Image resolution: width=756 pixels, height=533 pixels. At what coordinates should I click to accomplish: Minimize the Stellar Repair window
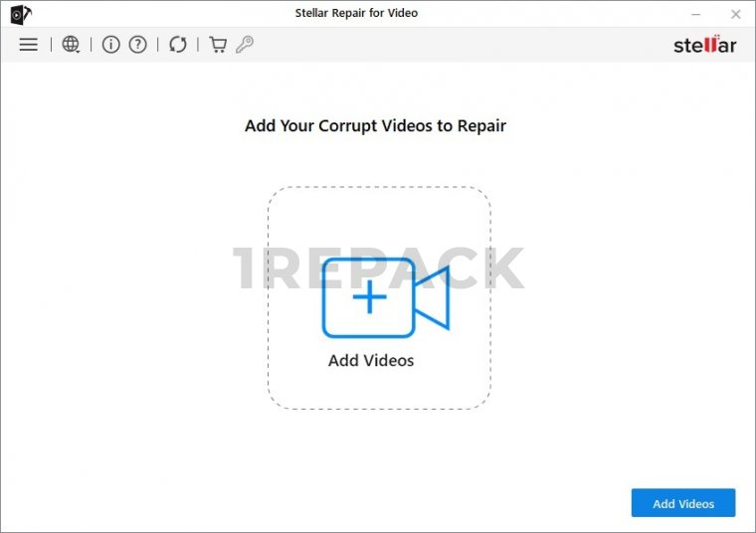[696, 14]
